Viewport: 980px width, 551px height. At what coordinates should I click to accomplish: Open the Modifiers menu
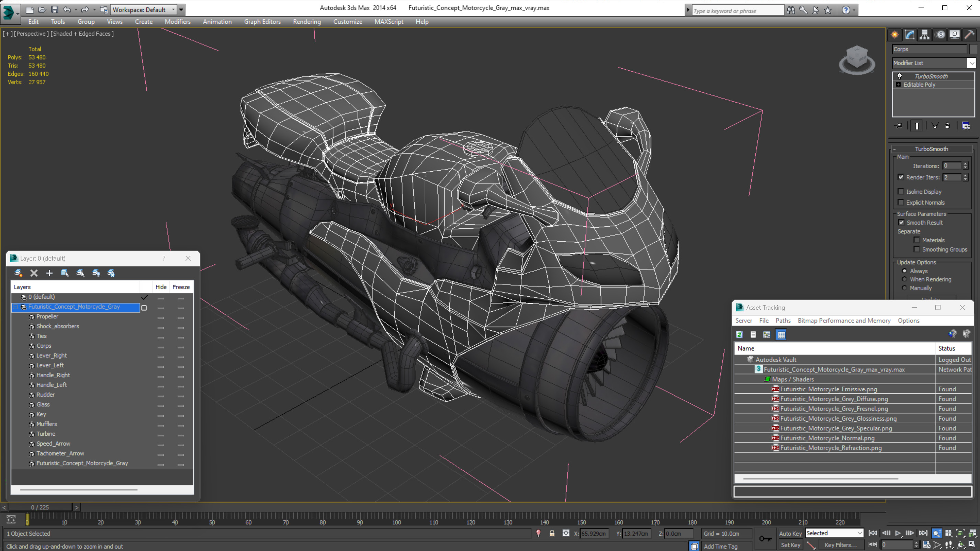coord(177,22)
